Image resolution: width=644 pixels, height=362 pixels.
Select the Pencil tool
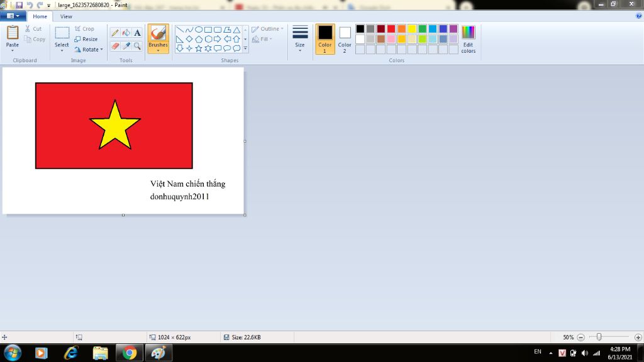click(115, 33)
